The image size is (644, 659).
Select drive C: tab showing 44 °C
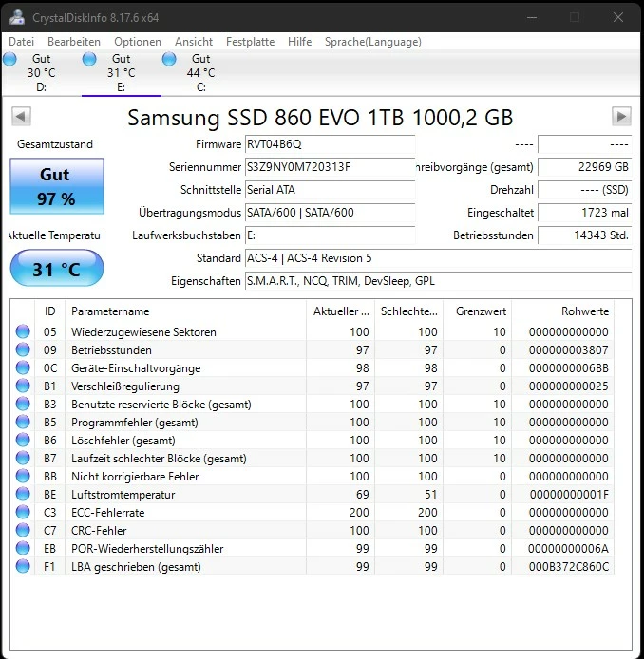[x=201, y=73]
